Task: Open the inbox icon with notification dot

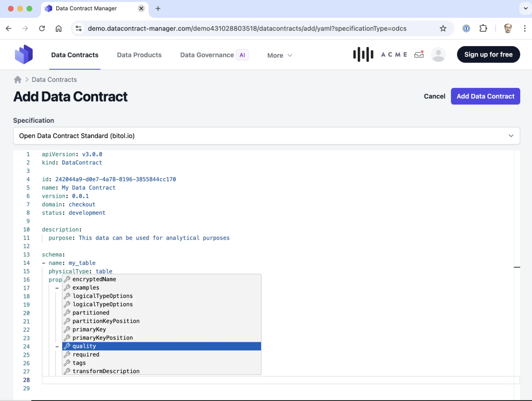Action: pos(419,54)
